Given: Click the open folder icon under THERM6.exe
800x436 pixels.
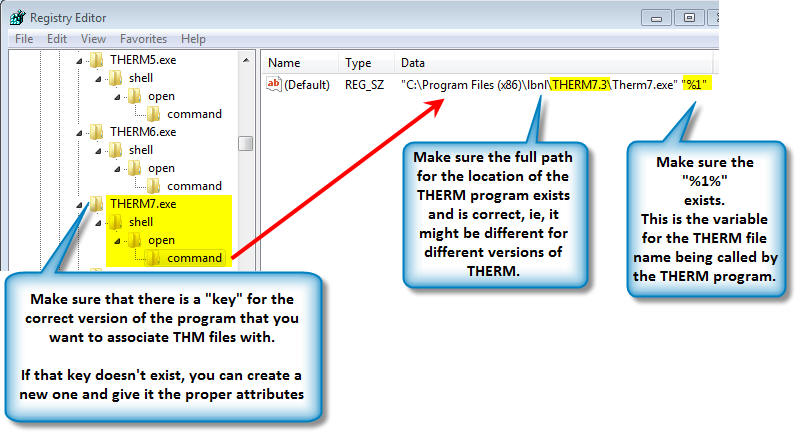Looking at the screenshot, I should tap(135, 168).
